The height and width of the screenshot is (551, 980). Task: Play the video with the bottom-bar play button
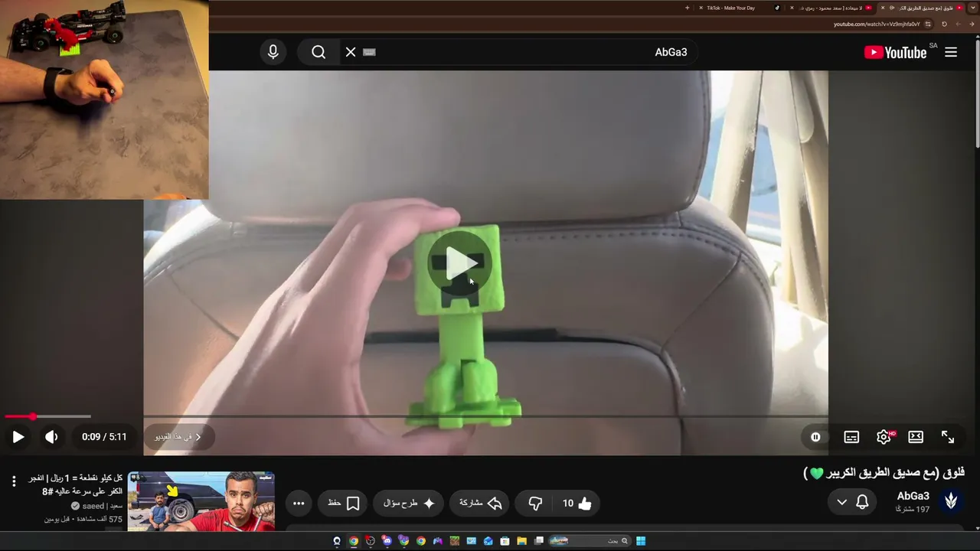click(18, 437)
